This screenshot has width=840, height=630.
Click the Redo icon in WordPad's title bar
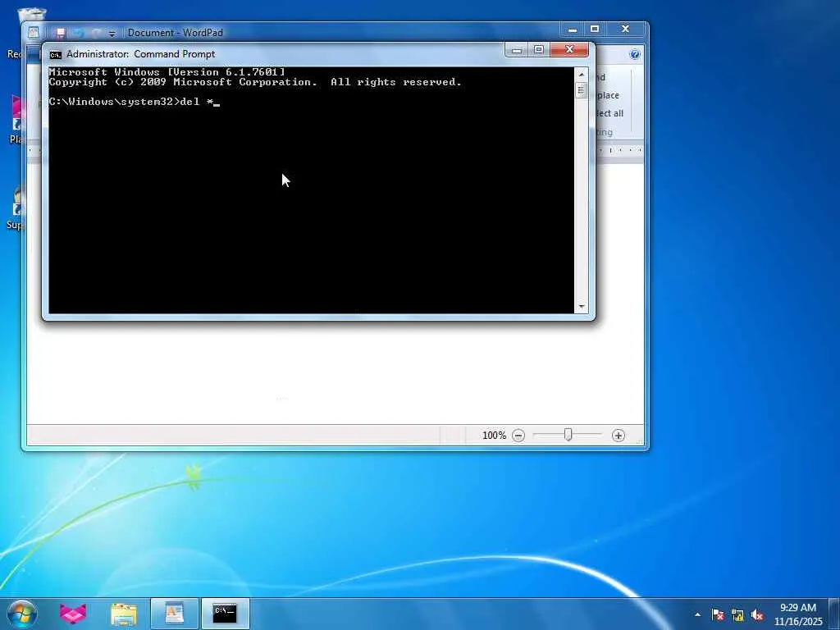(x=97, y=33)
